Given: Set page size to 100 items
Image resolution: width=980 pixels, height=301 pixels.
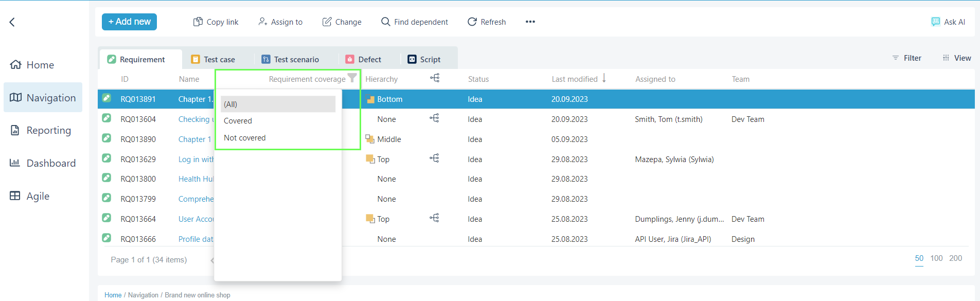Looking at the screenshot, I should click(936, 258).
